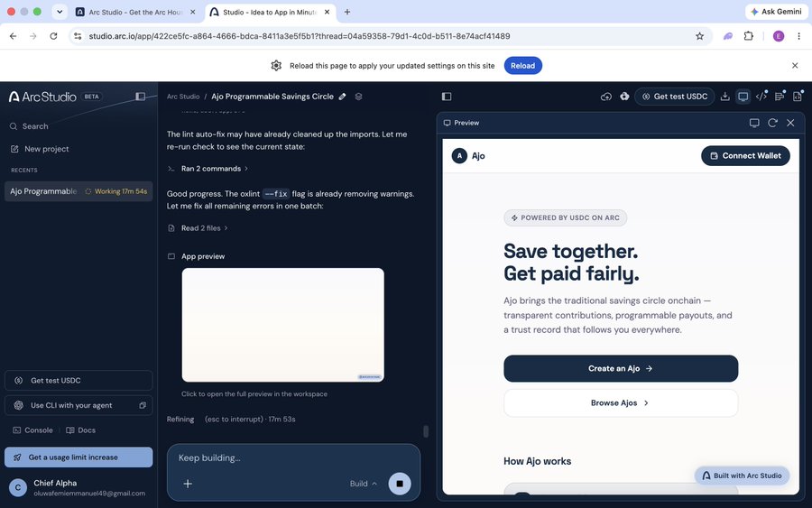Add an attachment with the plus icon
This screenshot has height=508, width=812.
tap(188, 484)
